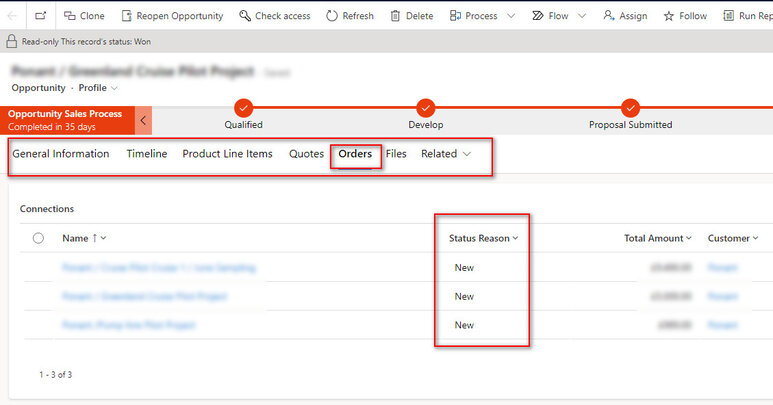Switch to Timeline tab
Screen dimensions: 773x405
[x=147, y=154]
